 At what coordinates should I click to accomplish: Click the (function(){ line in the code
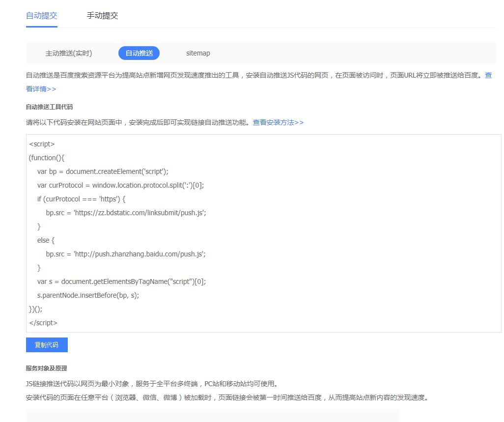47,158
